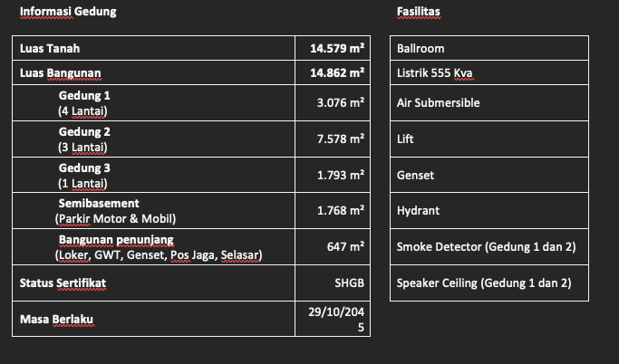Click the "Gedung 2" row label

(84, 131)
